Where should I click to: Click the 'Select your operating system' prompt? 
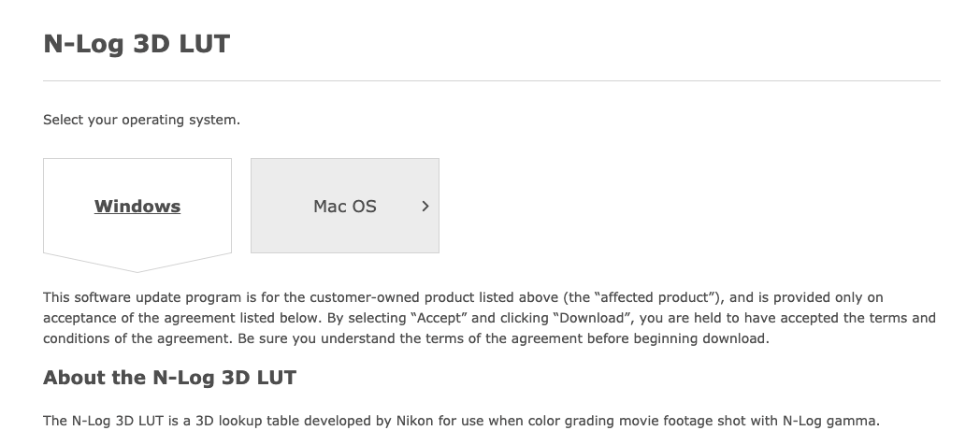pos(141,120)
